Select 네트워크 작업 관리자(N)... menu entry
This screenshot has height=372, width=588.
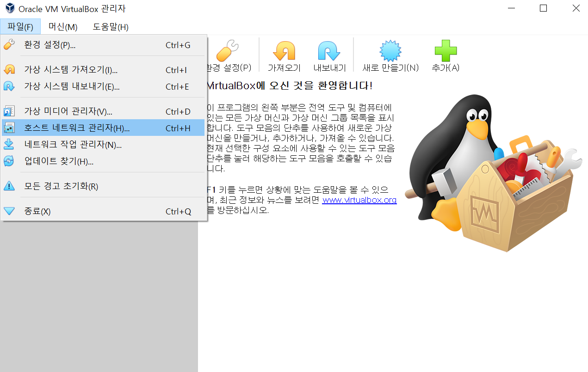point(103,145)
